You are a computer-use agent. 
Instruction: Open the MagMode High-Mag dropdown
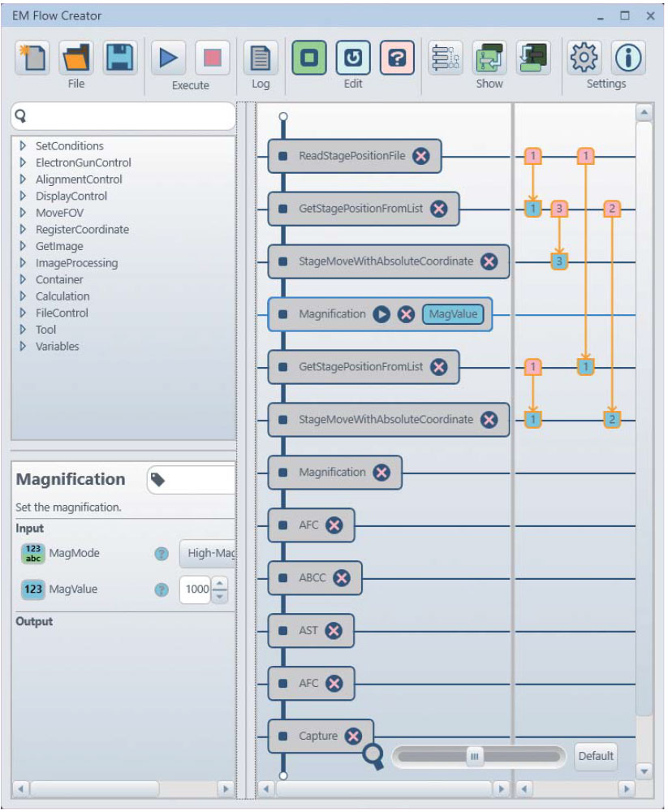208,553
